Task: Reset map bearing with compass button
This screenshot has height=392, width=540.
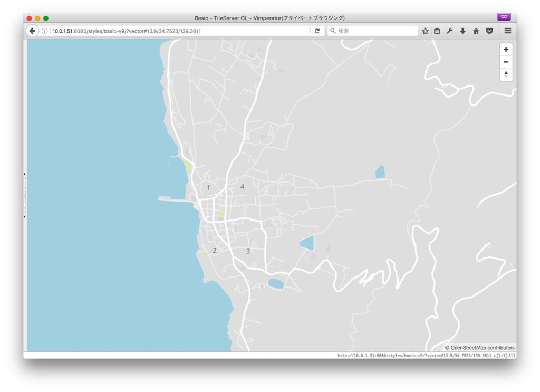Action: (x=506, y=74)
